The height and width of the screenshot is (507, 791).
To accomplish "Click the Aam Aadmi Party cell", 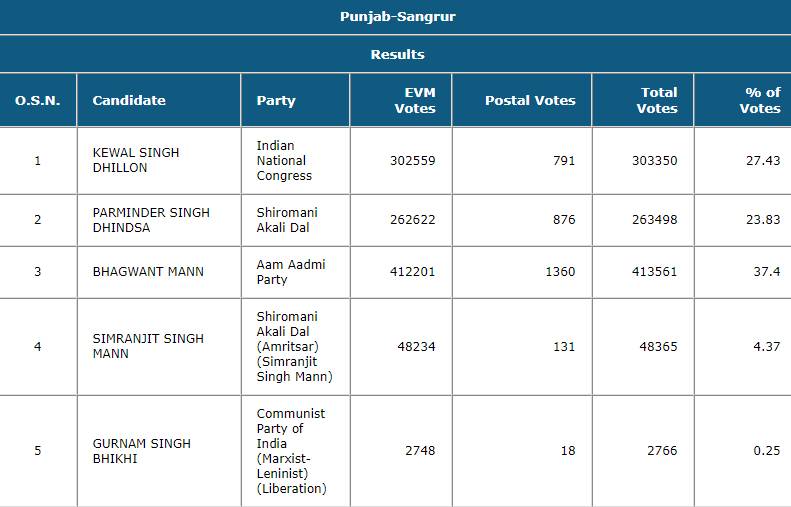I will (x=291, y=271).
